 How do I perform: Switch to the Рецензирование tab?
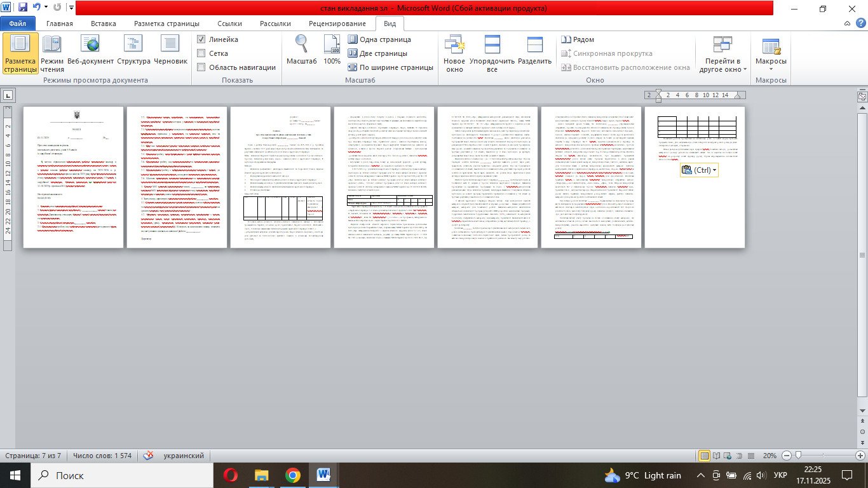[x=337, y=24]
